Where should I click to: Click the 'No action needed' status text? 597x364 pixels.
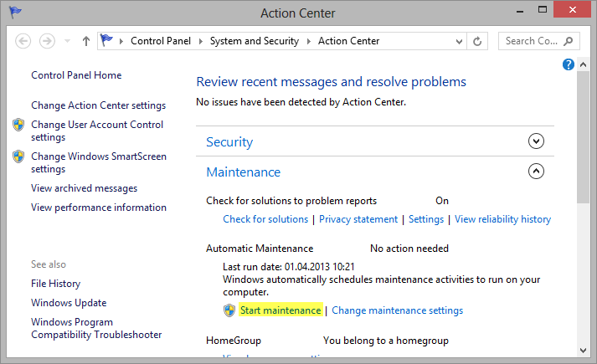coord(409,249)
